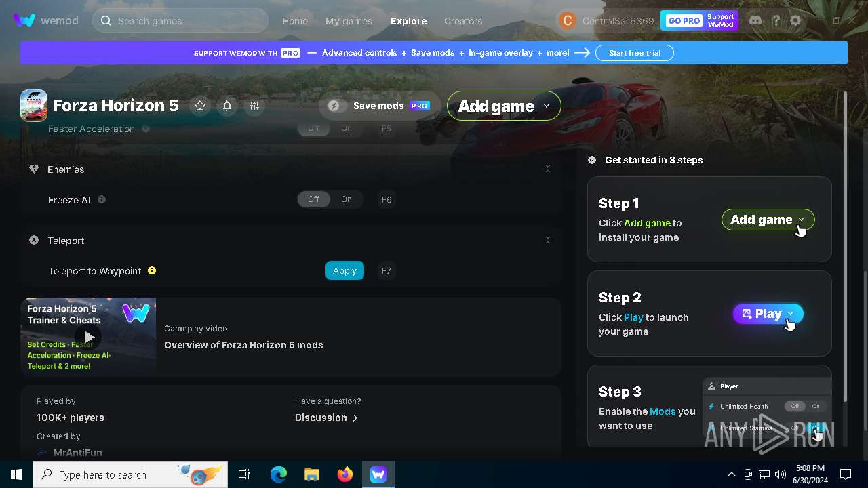Play the Forza Horizon 5 gameplay video
The width and height of the screenshot is (868, 488).
88,337
